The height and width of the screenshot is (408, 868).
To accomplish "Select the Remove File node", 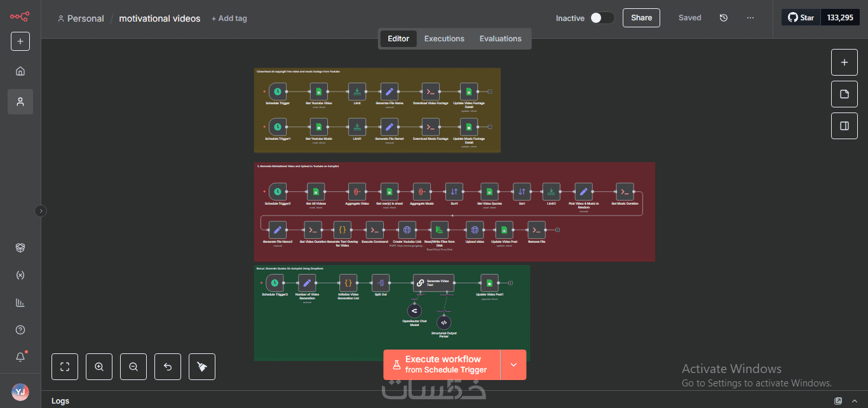I will coord(537,230).
